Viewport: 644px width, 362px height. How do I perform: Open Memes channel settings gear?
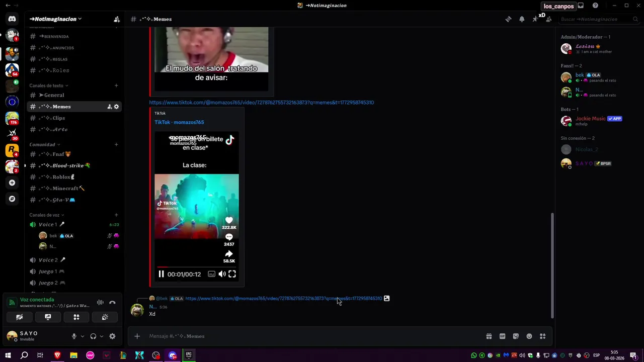pos(116,107)
